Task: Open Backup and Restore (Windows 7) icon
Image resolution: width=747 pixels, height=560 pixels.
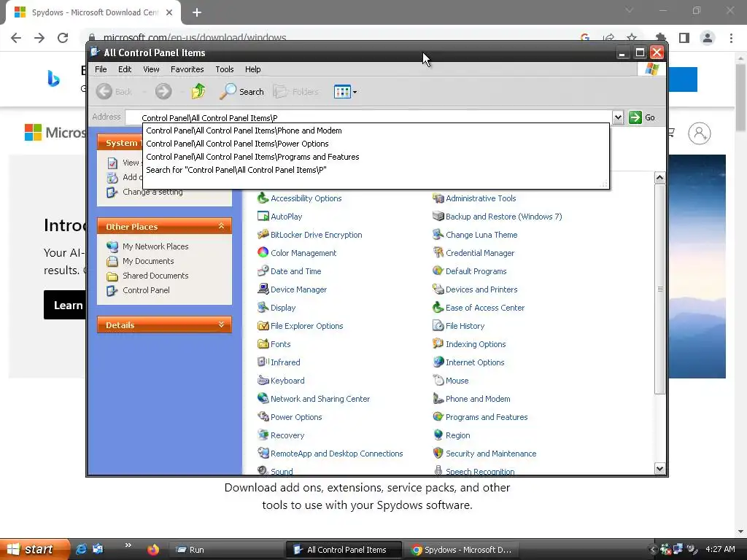Action: coord(438,216)
